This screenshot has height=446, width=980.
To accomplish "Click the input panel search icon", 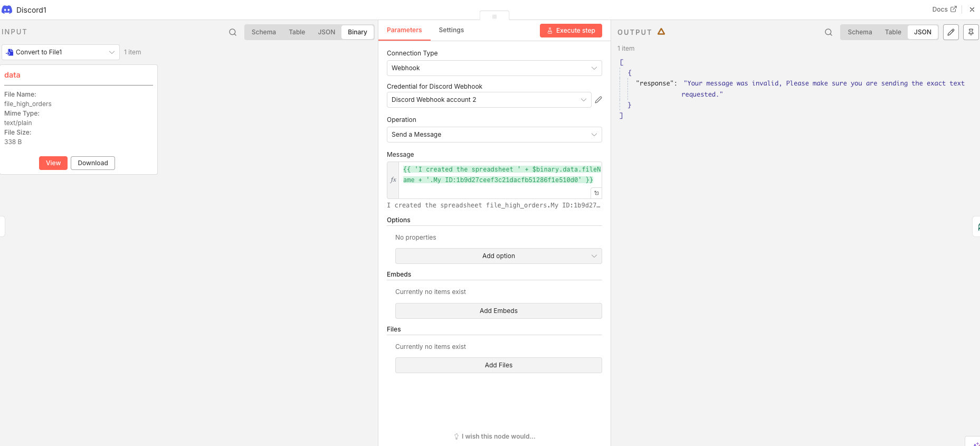I will [233, 32].
